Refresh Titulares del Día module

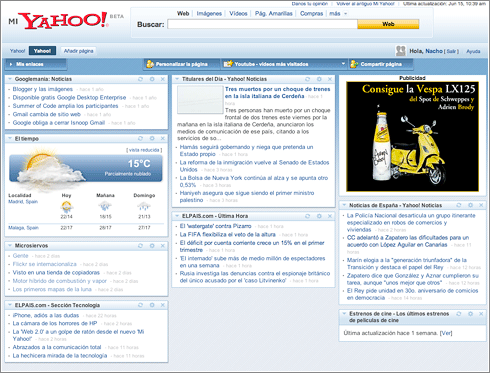tap(307, 79)
